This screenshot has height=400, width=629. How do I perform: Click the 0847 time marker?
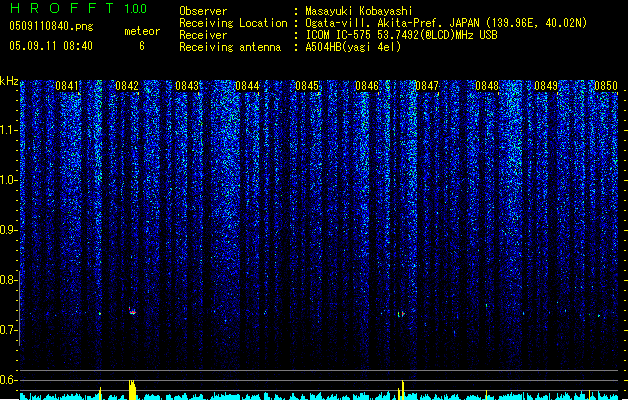click(427, 86)
